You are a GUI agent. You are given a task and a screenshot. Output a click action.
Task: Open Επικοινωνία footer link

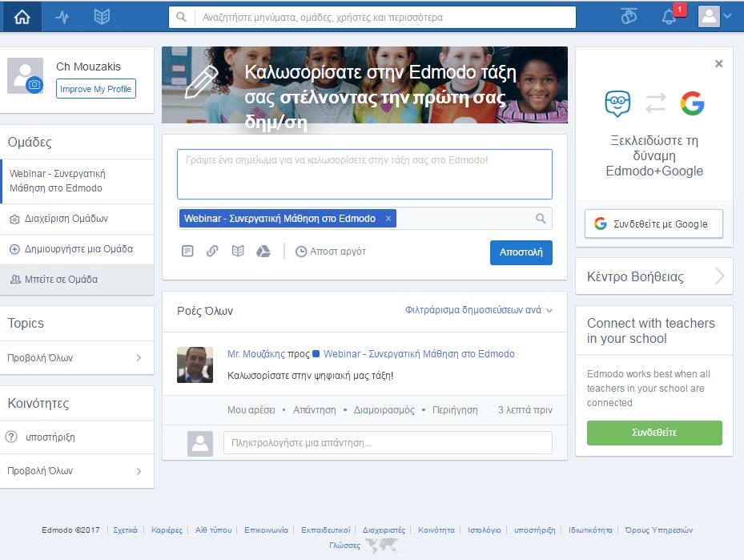266,530
